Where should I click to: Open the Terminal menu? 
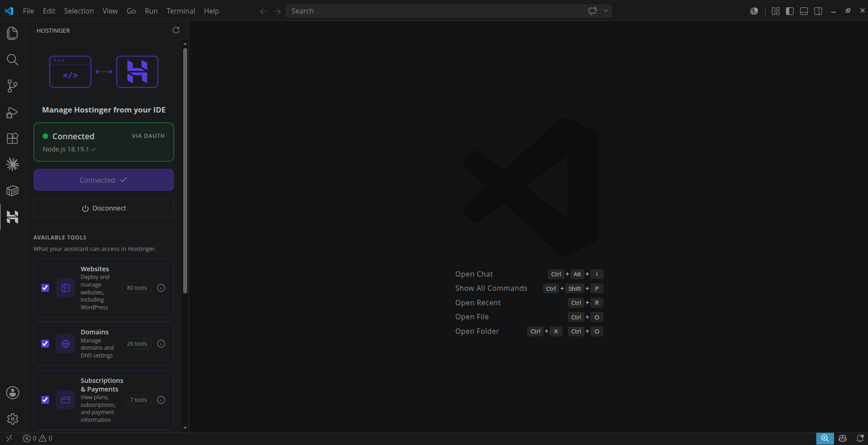click(181, 11)
